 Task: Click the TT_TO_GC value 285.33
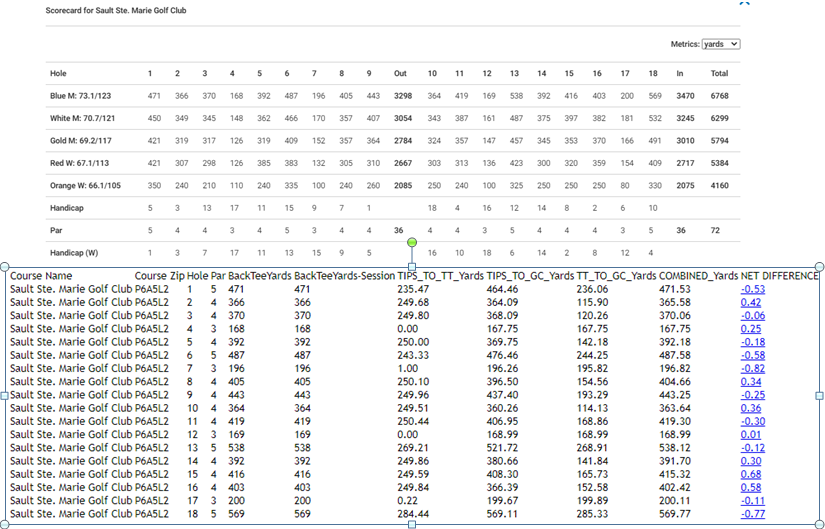(x=592, y=514)
